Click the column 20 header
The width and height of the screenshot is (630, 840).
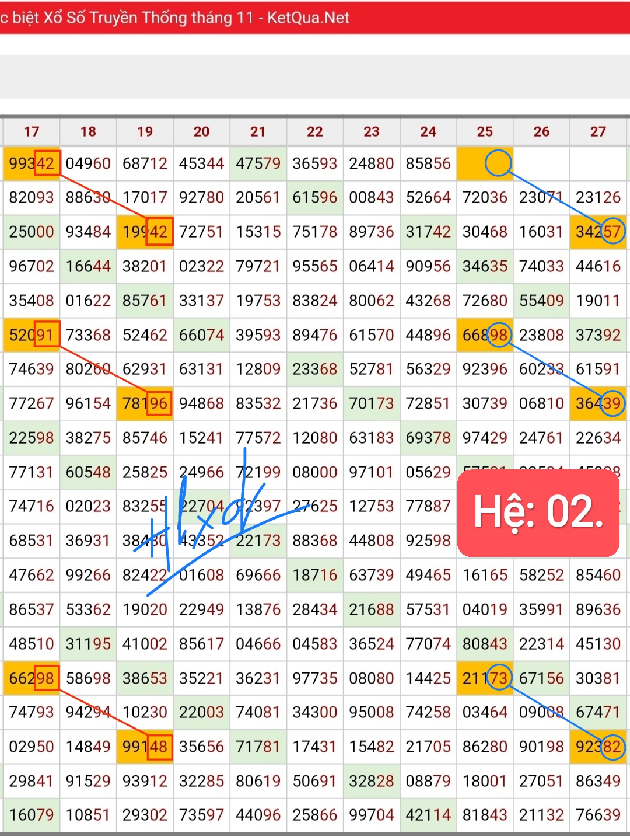tap(201, 132)
